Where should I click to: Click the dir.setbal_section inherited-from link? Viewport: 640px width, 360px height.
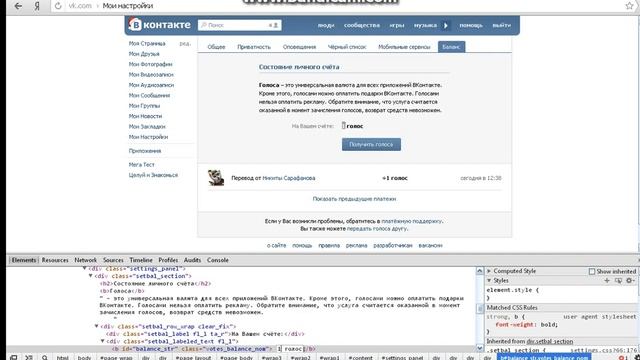coord(550,341)
